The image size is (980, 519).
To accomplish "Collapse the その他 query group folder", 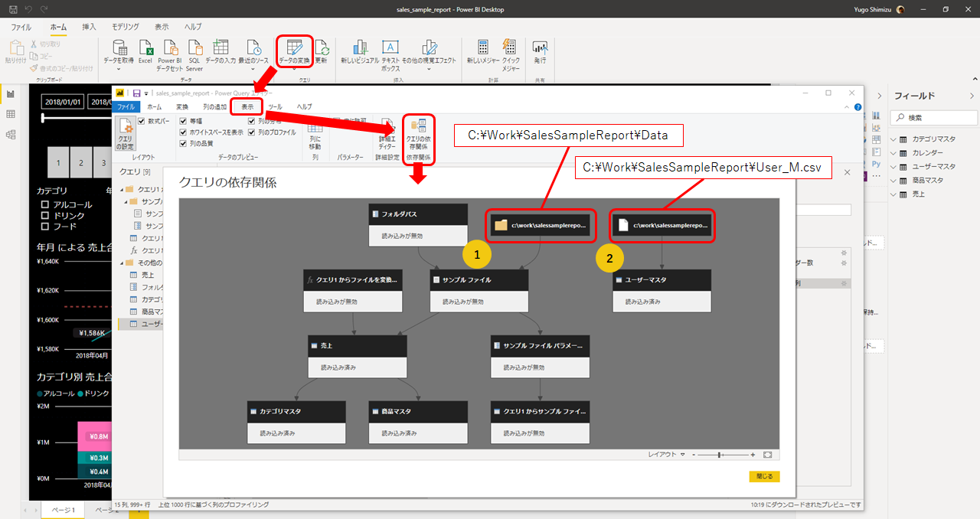I will [121, 263].
